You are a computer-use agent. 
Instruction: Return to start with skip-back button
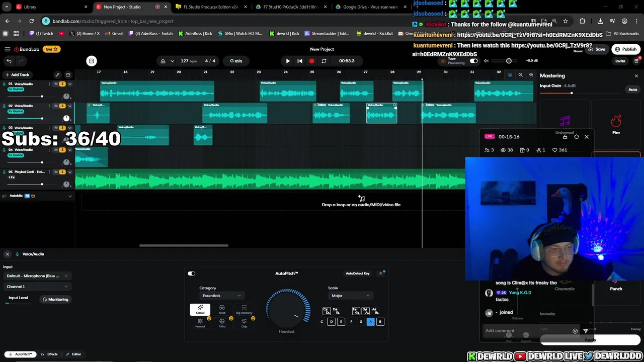pyautogui.click(x=300, y=61)
